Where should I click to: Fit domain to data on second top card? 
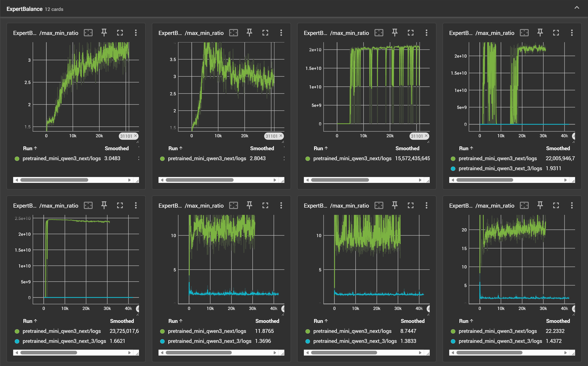click(x=233, y=33)
